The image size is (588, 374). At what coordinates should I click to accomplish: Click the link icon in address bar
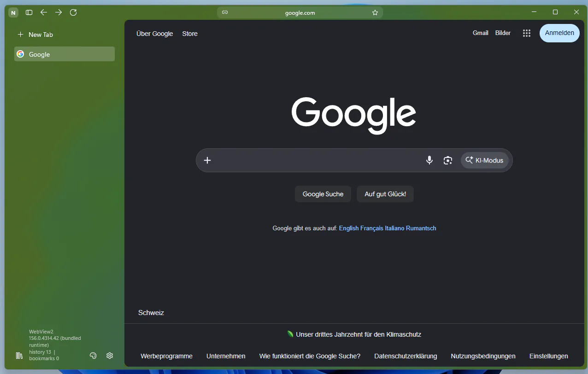(x=225, y=12)
